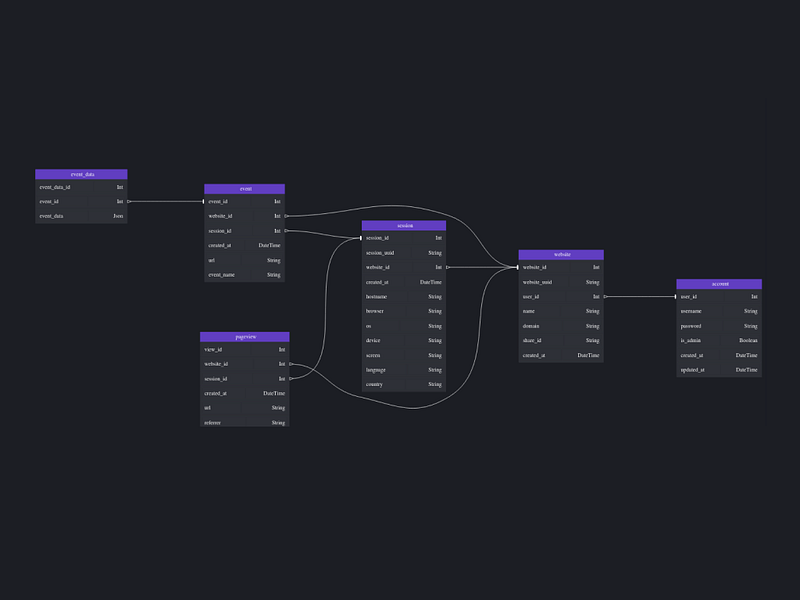Click the is_admin Boolean field in account
This screenshot has width=800, height=600.
tap(719, 340)
